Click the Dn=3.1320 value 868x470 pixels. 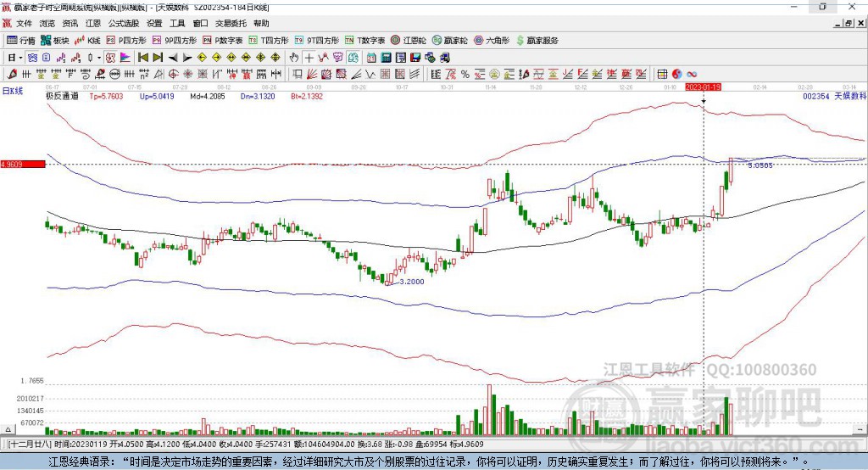[x=258, y=97]
